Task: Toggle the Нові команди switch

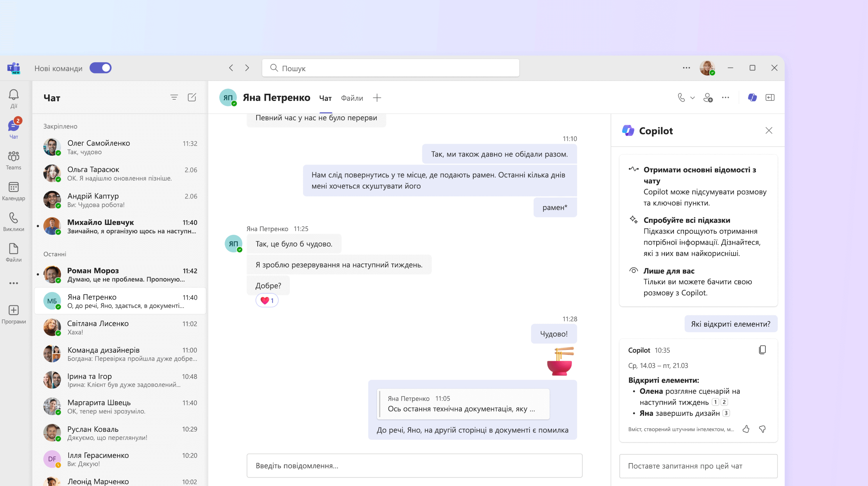Action: tap(100, 68)
